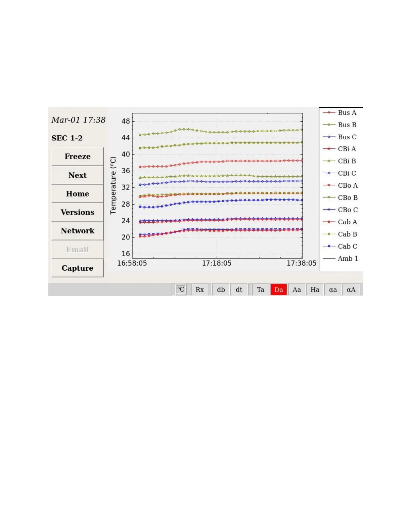Screen dimensions: 411x532
Task: Click the 16 y-axis tick label
Action: tap(126, 254)
